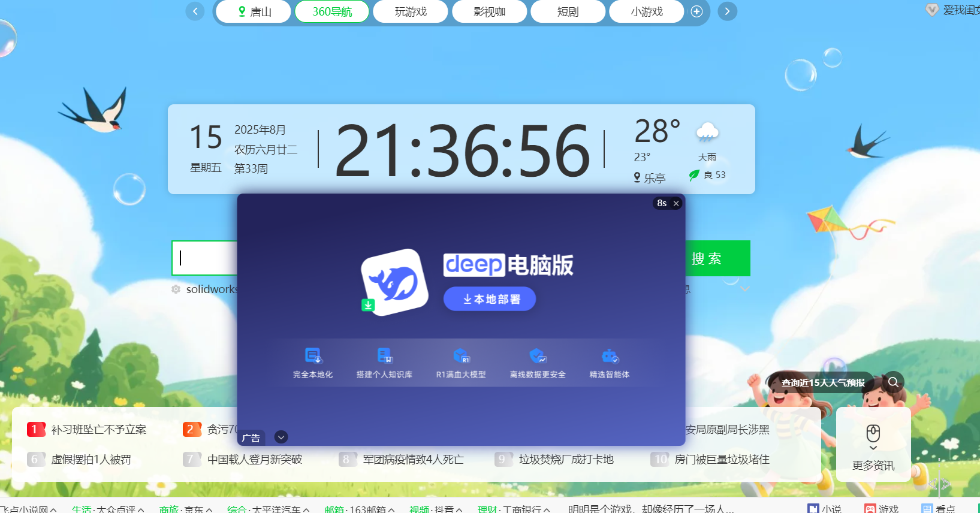
Task: Focus the search input box
Action: click(x=205, y=258)
